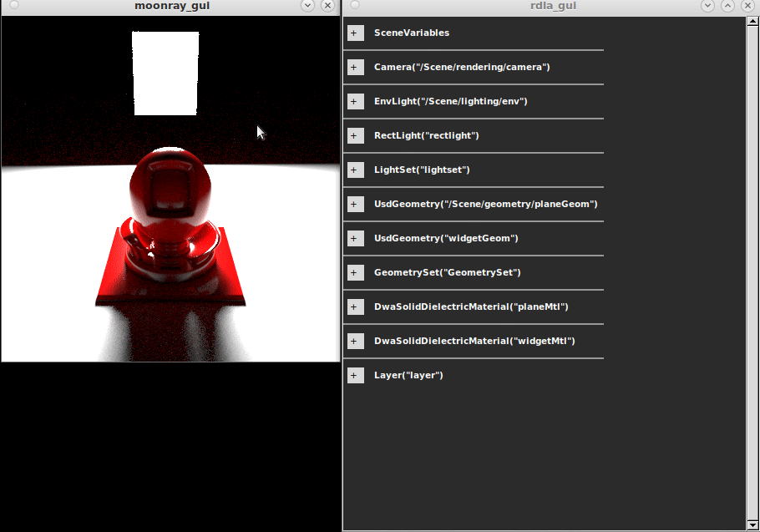
Task: Click the scroll up arrow in rdla_gui
Action: coord(752,21)
